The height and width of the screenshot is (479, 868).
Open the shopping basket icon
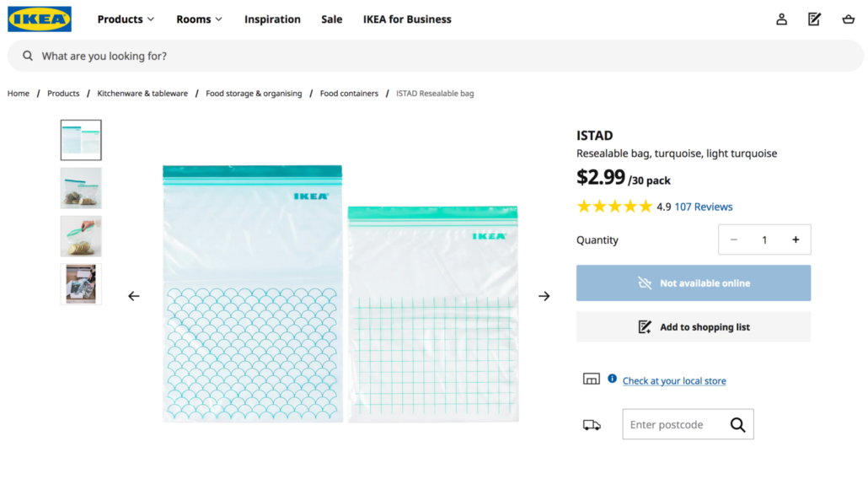pyautogui.click(x=848, y=19)
